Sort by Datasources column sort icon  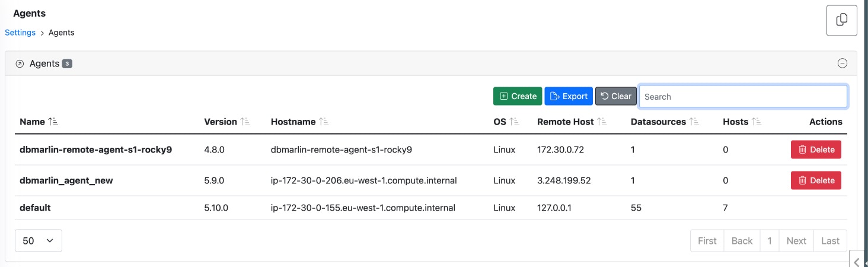point(694,122)
